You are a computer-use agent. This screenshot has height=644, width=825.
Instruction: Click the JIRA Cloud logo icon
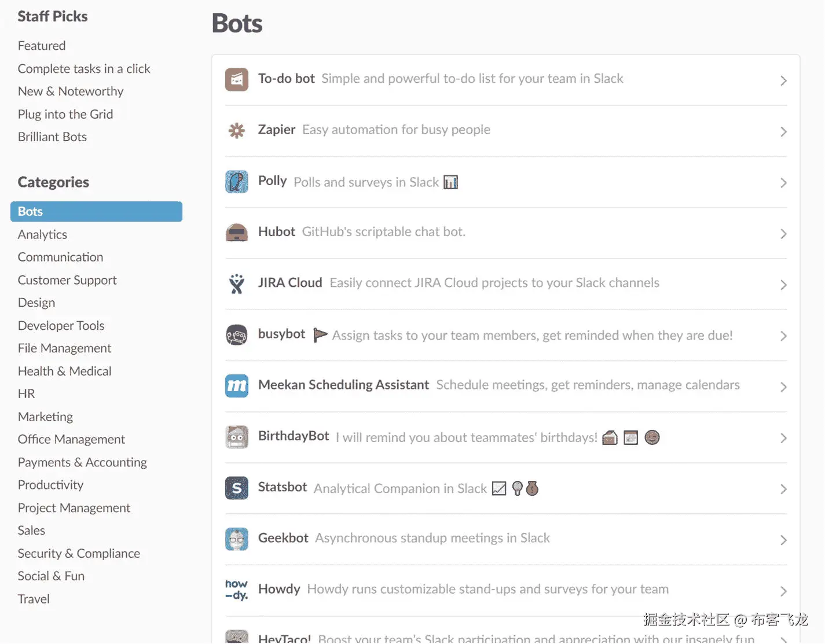pos(236,284)
